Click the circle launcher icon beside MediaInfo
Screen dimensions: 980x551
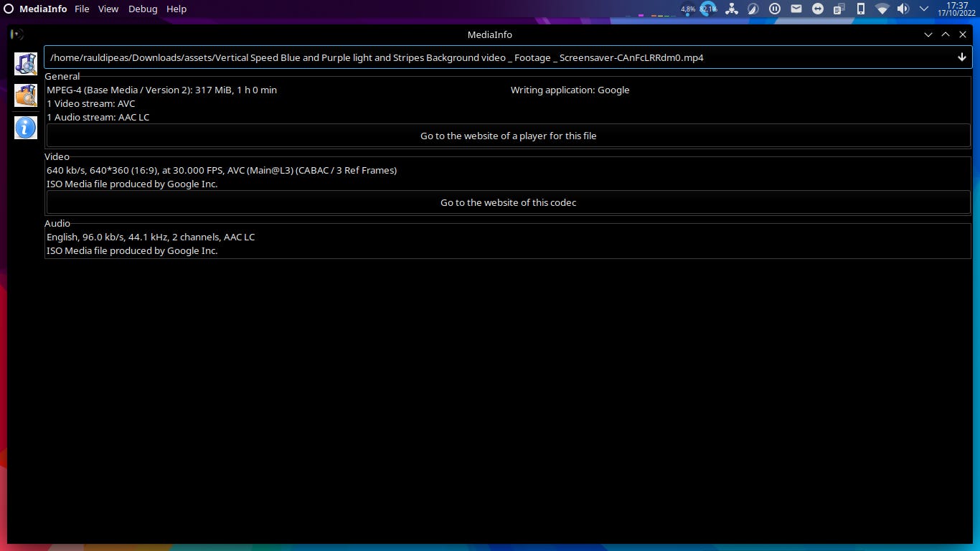pos(9,9)
